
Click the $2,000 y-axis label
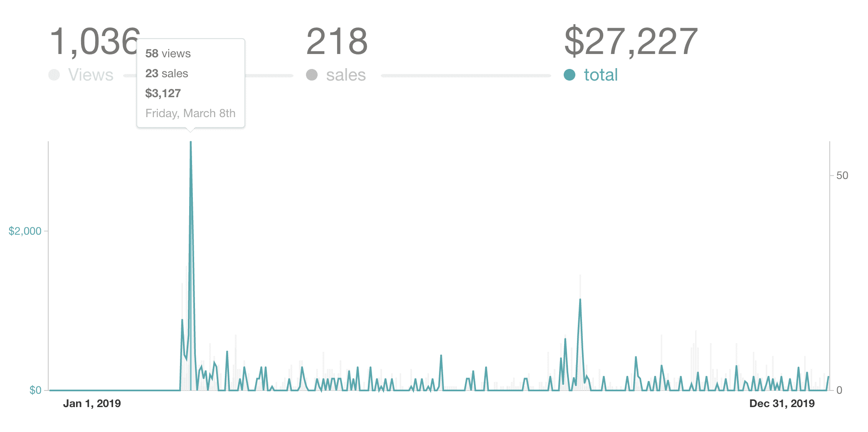tap(25, 231)
